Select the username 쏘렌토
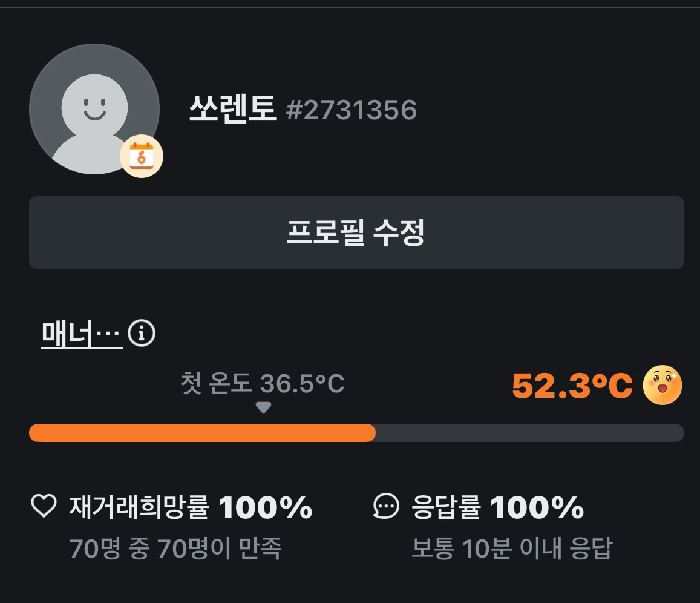700x603 pixels. (232, 110)
